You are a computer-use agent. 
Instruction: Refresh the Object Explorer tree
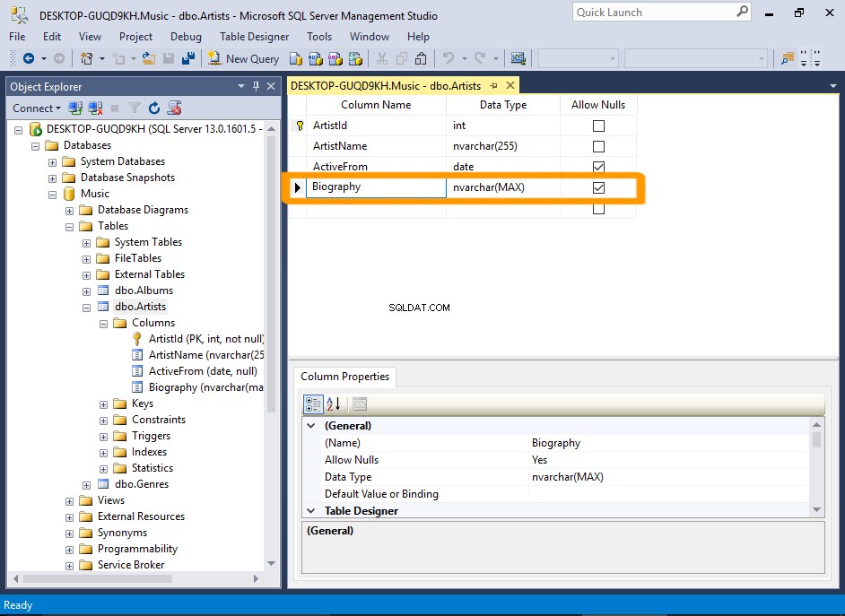[154, 108]
